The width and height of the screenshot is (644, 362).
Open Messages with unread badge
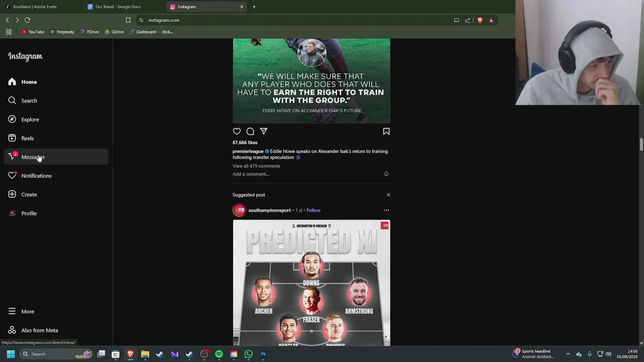(56, 157)
